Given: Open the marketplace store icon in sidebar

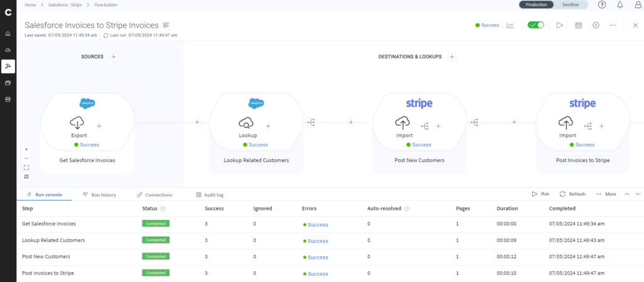Looking at the screenshot, I should [x=8, y=100].
